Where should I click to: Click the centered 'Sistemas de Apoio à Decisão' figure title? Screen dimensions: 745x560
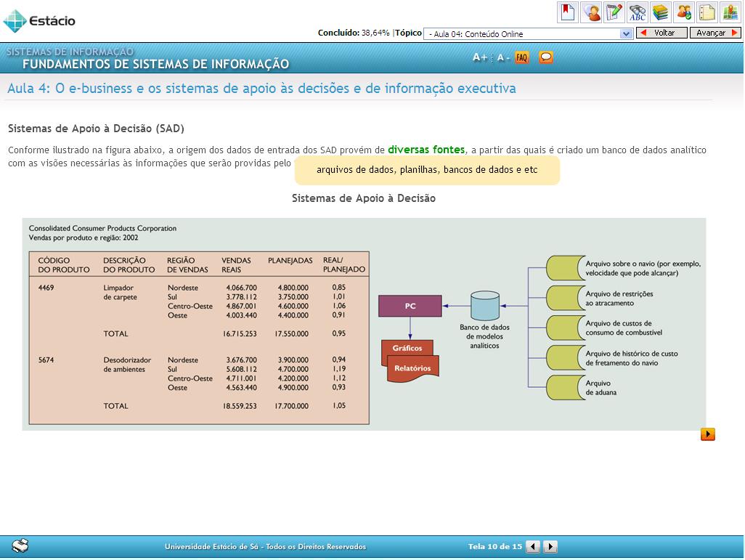point(364,198)
